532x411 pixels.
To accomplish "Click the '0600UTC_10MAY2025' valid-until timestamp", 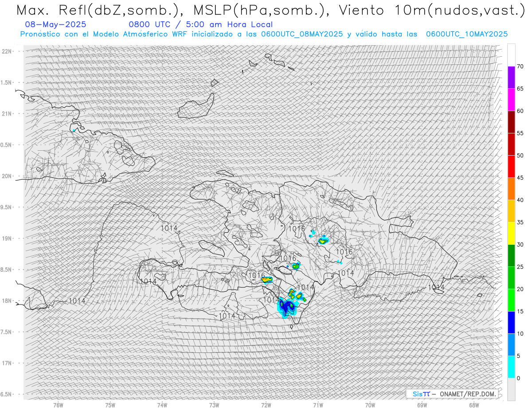I will pos(467,34).
